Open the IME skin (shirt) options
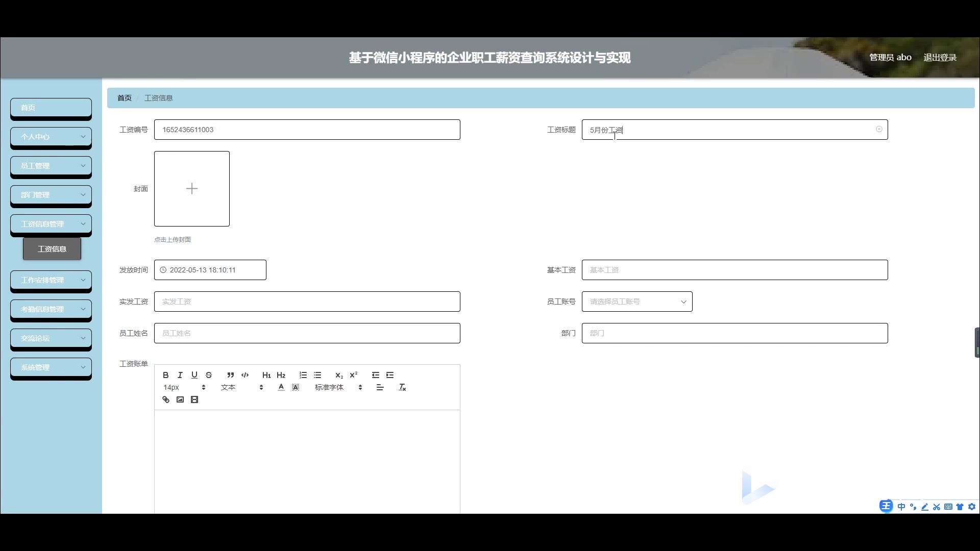Image resolution: width=980 pixels, height=551 pixels. pyautogui.click(x=960, y=507)
